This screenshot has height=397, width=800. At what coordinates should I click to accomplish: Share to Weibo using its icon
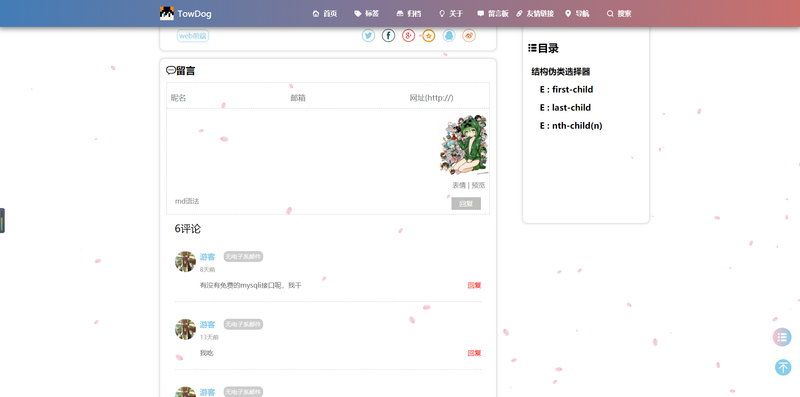coord(469,36)
